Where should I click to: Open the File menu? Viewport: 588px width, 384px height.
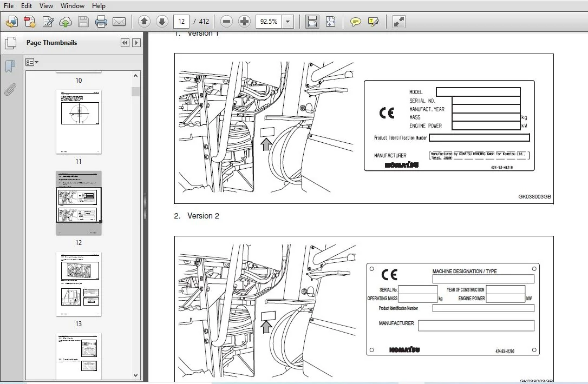(x=9, y=5)
